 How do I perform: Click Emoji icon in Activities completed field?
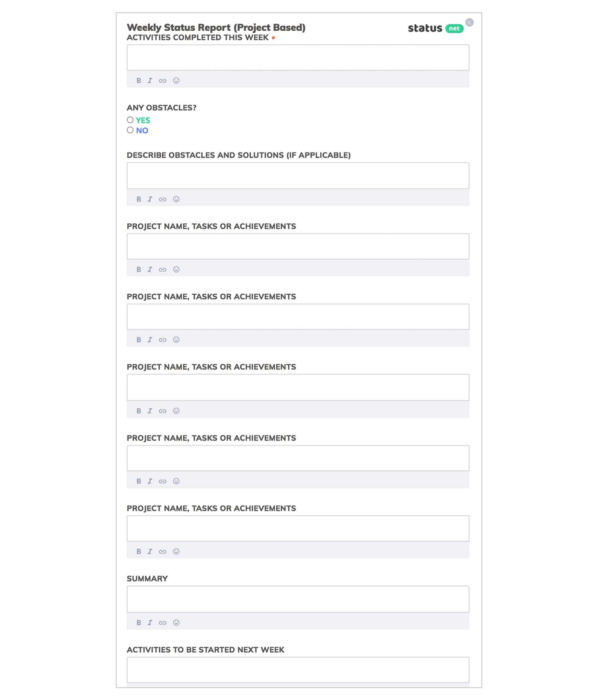point(176,80)
